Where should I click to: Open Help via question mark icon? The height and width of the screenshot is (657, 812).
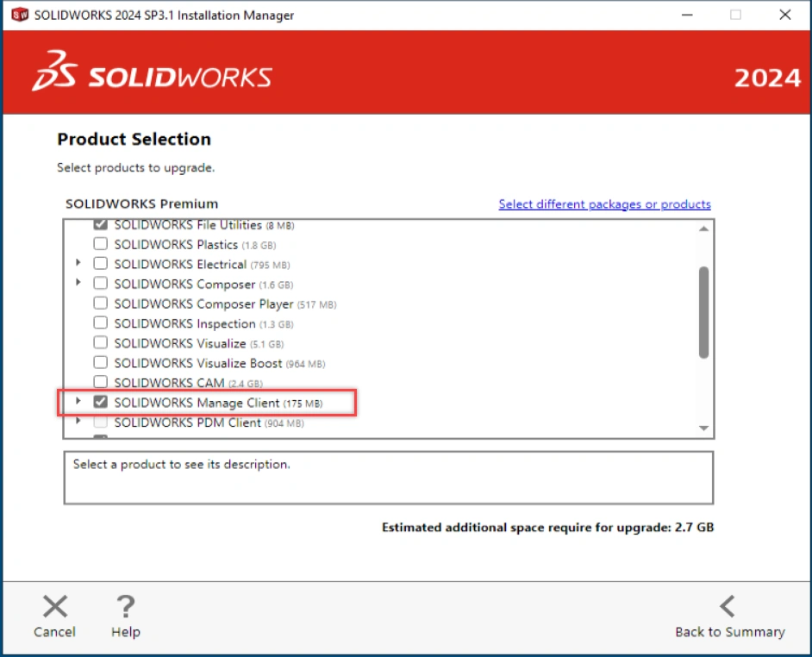click(125, 606)
